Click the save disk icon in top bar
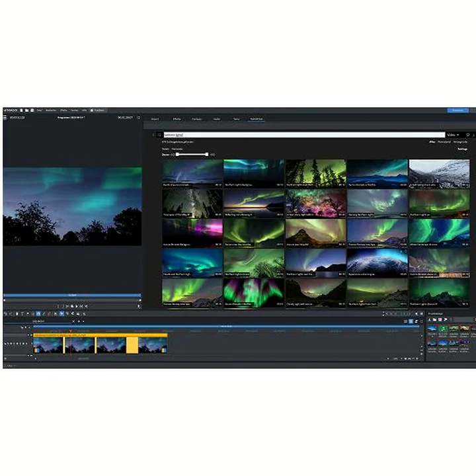This screenshot has height=476, width=476. 32,110
